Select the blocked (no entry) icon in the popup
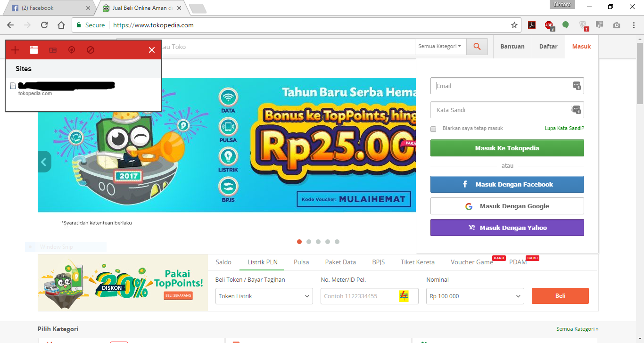This screenshot has width=644, height=343. [91, 50]
